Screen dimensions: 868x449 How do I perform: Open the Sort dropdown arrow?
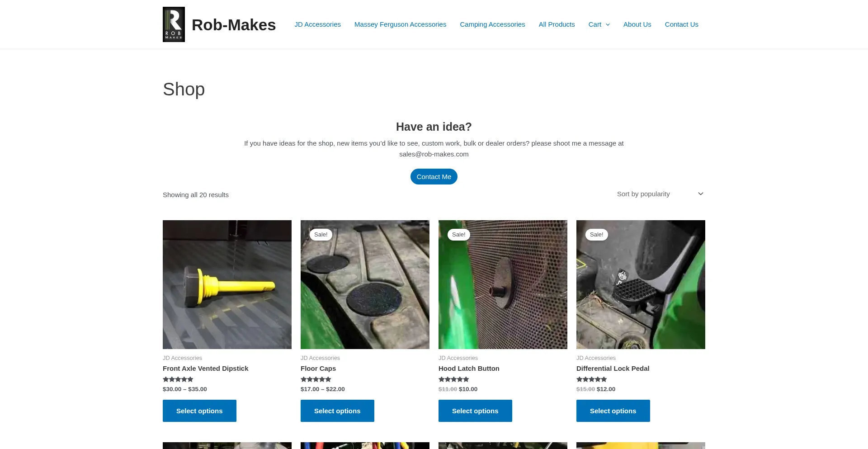point(700,194)
